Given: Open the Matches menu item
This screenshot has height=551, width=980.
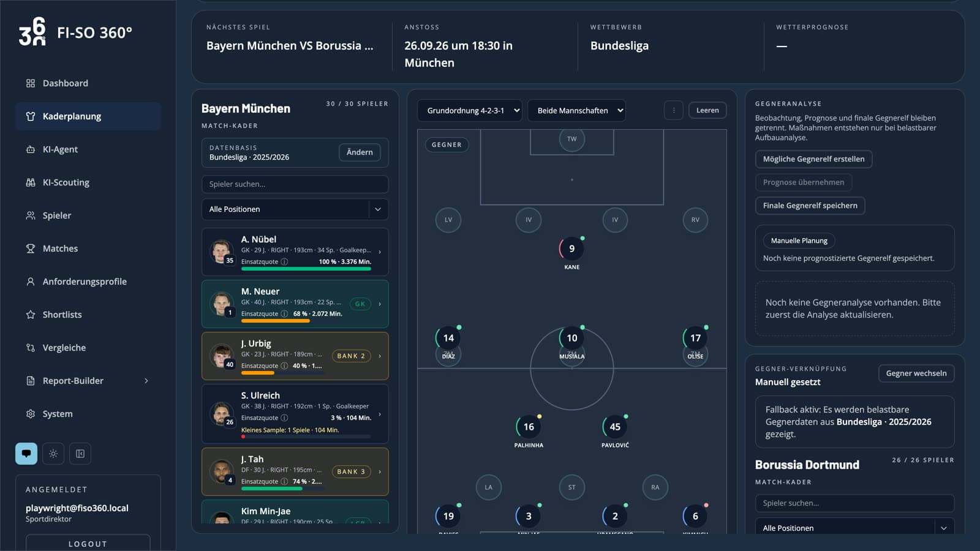Looking at the screenshot, I should coord(88,249).
